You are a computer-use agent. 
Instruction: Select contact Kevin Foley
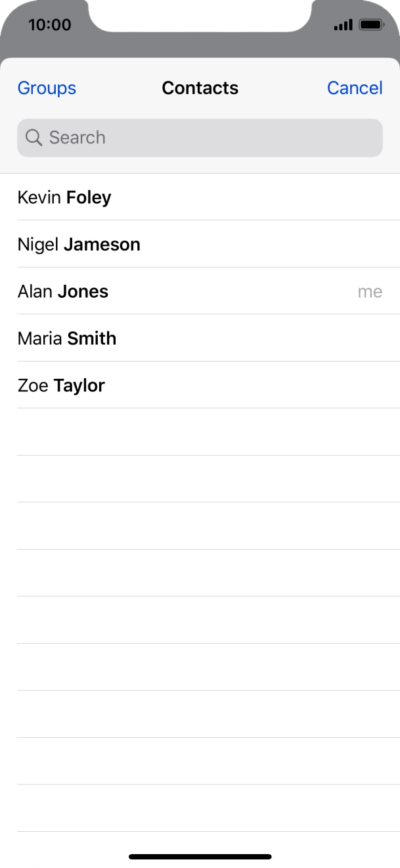pos(64,197)
